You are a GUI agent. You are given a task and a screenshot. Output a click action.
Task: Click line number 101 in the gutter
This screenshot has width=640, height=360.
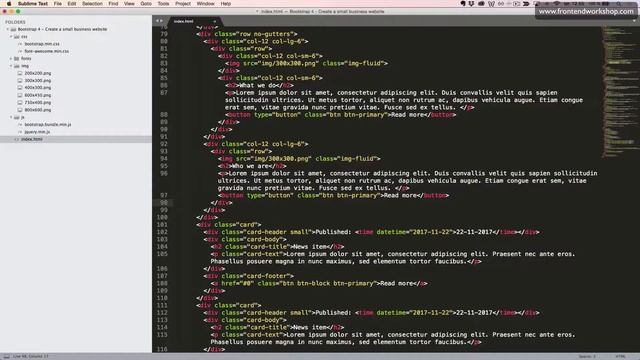tap(162, 225)
